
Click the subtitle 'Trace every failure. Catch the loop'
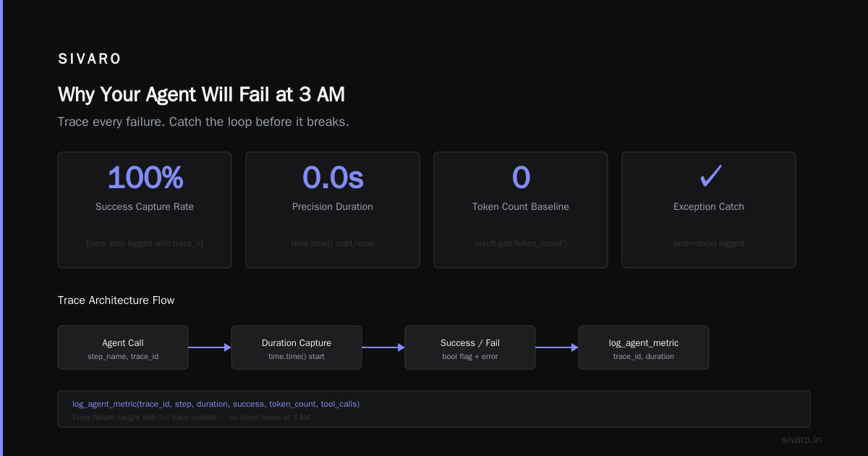pyautogui.click(x=203, y=122)
